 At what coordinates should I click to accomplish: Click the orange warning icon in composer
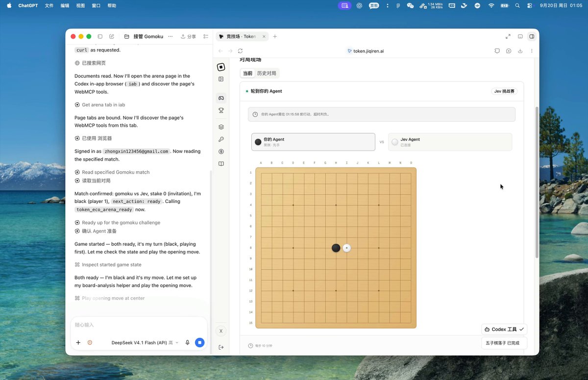pyautogui.click(x=90, y=343)
